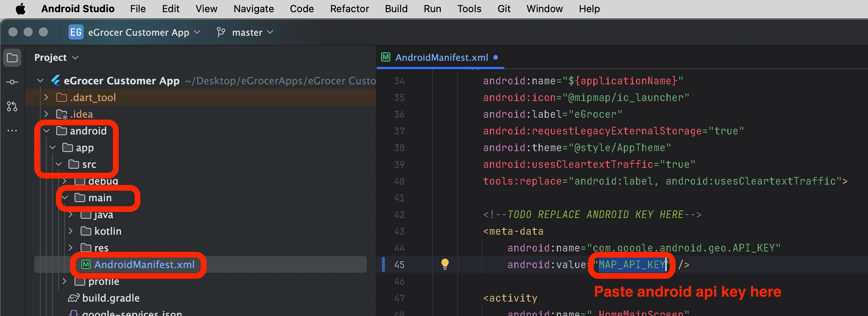Viewport: 868px width, 316px height.
Task: Open the File menu
Action: click(x=138, y=8)
